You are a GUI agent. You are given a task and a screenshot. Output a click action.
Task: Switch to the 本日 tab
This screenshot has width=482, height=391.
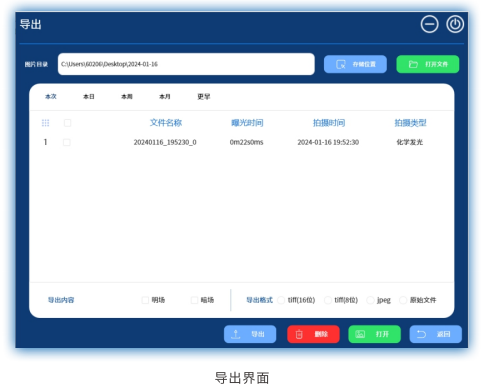tap(89, 97)
